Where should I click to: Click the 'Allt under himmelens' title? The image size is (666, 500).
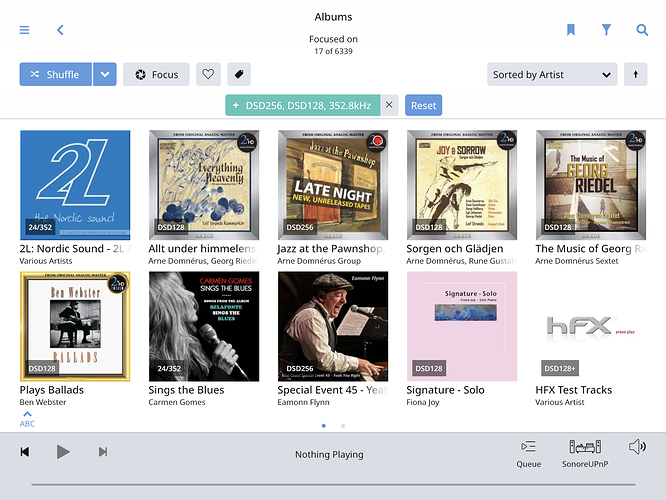click(202, 249)
